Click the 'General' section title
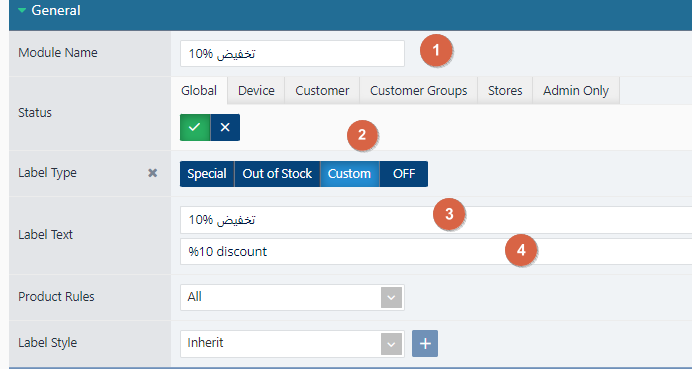 tap(56, 10)
